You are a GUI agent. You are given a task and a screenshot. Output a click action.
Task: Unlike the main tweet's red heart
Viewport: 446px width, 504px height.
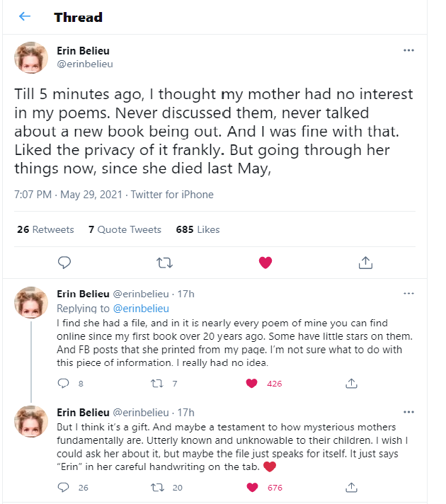(265, 263)
